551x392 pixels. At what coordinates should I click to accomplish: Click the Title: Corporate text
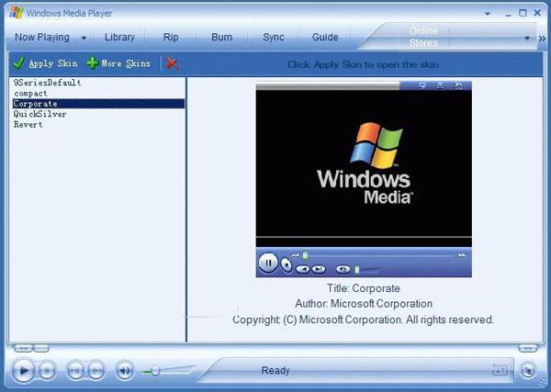[364, 288]
